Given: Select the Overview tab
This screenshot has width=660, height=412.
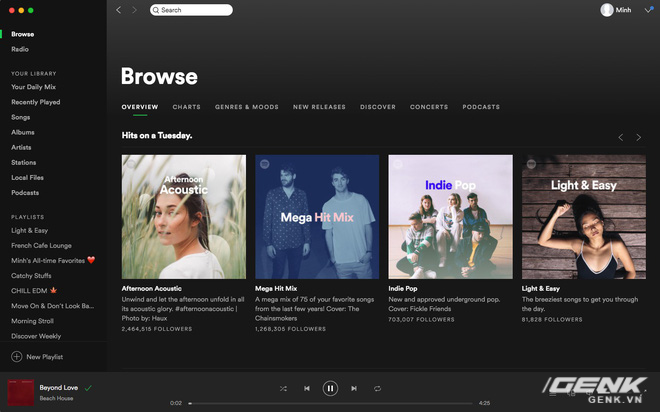Looking at the screenshot, I should point(140,107).
